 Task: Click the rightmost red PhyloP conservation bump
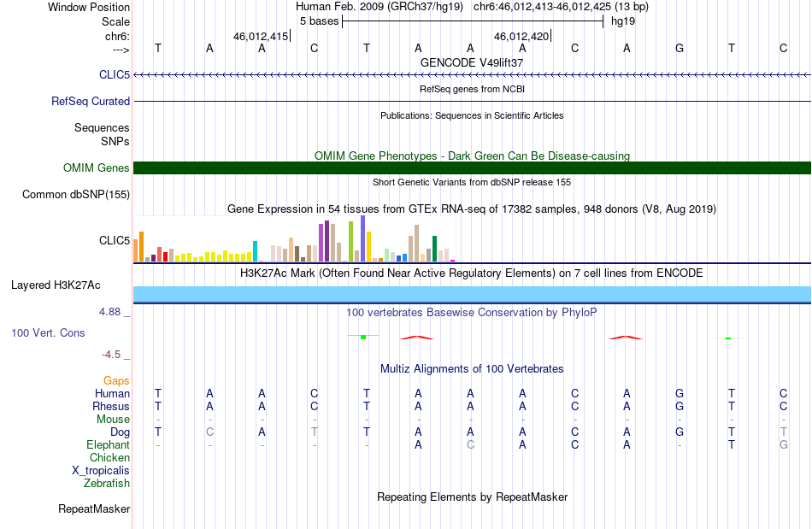[x=626, y=338]
